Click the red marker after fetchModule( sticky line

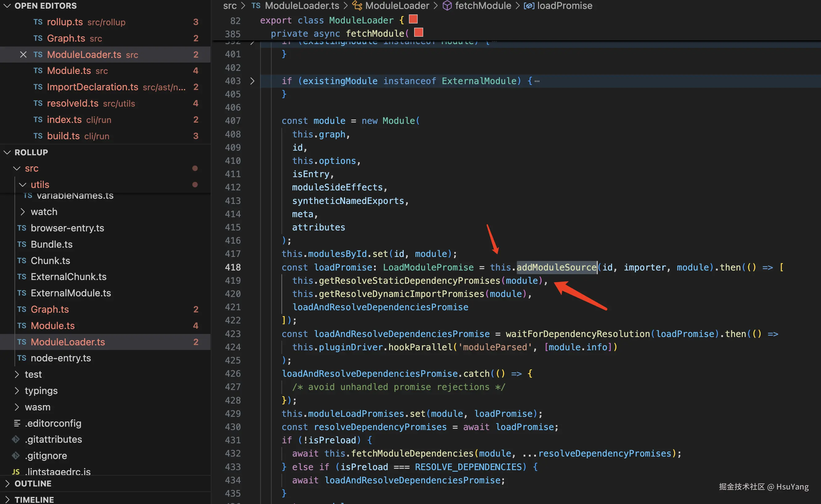(x=418, y=32)
